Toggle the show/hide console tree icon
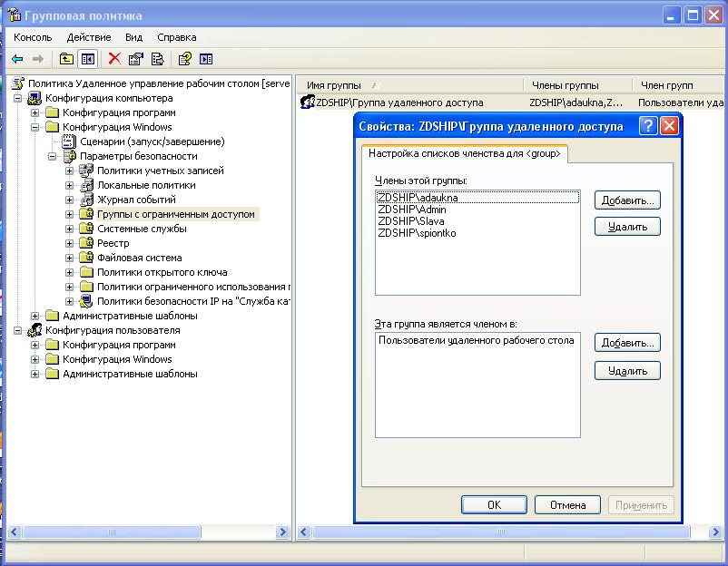This screenshot has height=566, width=728. click(x=88, y=59)
